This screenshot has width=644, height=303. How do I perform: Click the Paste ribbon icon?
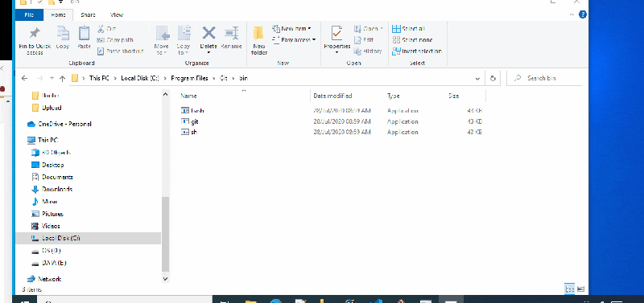click(84, 34)
